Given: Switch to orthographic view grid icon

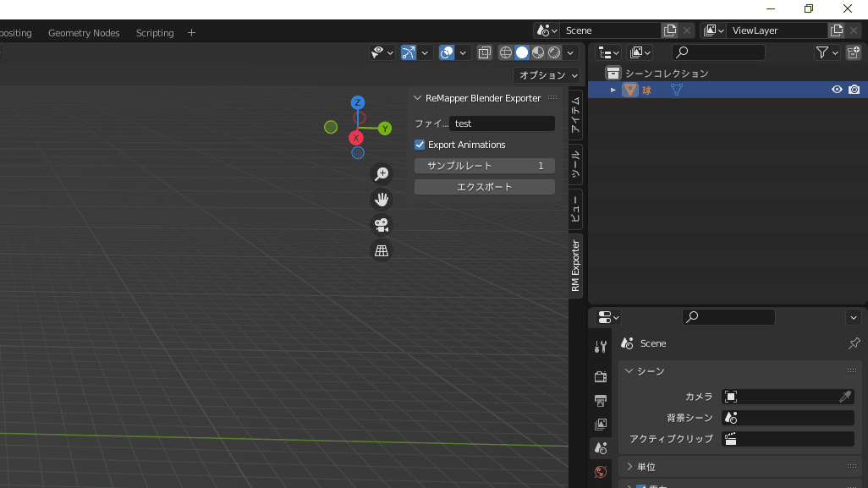Looking at the screenshot, I should click(382, 250).
